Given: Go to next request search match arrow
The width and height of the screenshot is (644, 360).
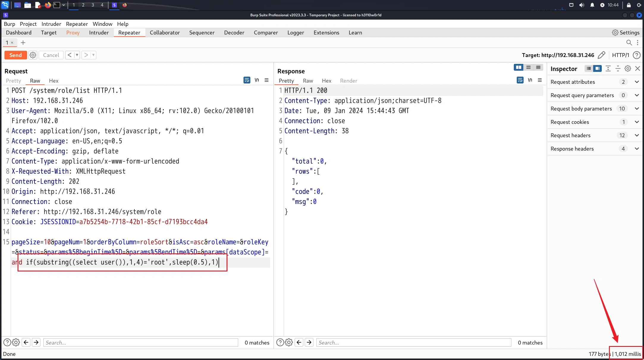Looking at the screenshot, I should tap(36, 342).
